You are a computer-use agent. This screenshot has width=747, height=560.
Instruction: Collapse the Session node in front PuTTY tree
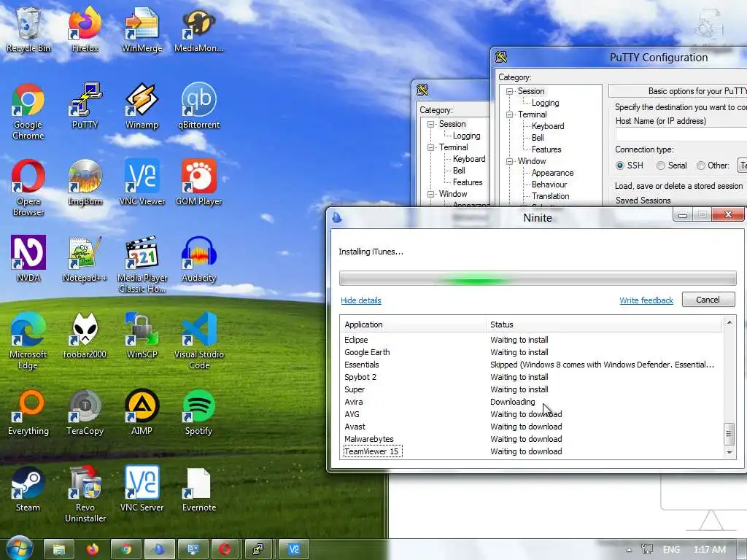click(510, 91)
